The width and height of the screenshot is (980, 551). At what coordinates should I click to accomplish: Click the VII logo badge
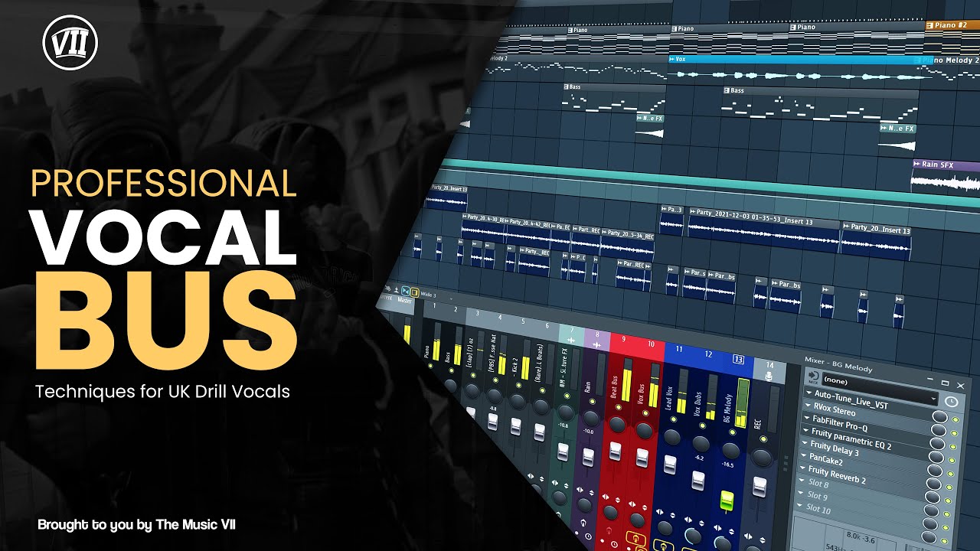click(x=70, y=44)
